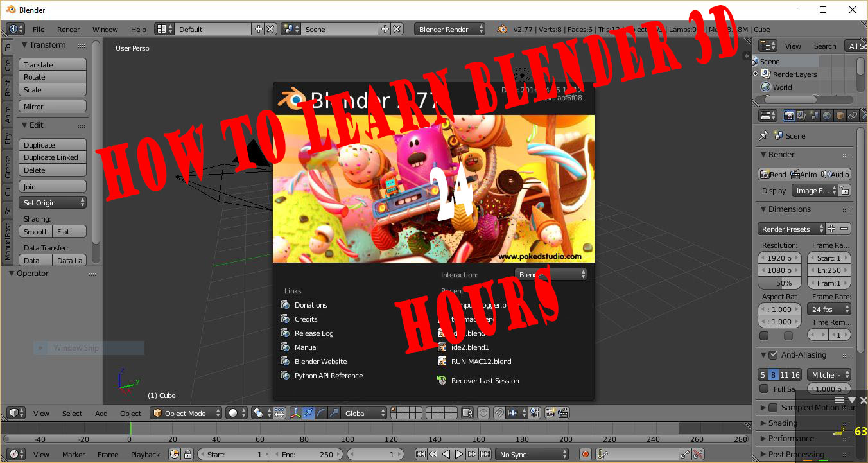
Task: Click the 50% resolution percentage slider
Action: 779,283
